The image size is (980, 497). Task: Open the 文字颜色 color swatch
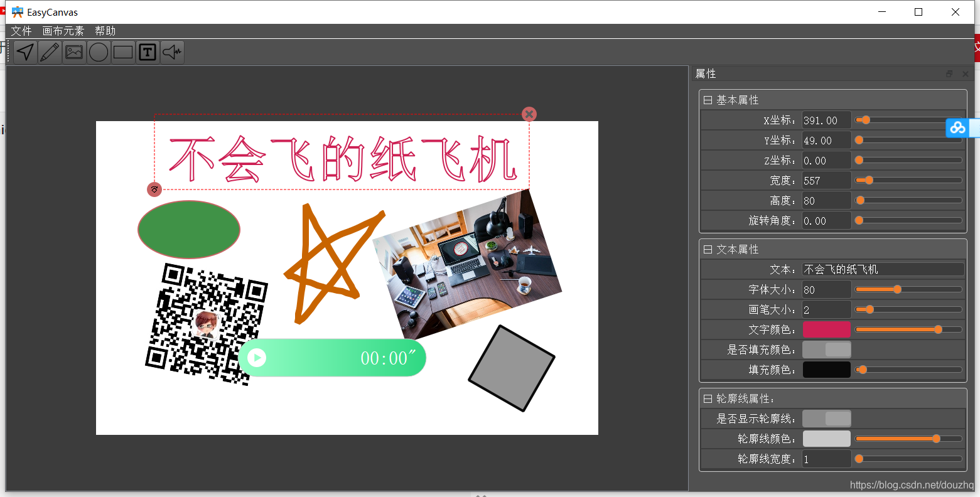click(x=827, y=329)
